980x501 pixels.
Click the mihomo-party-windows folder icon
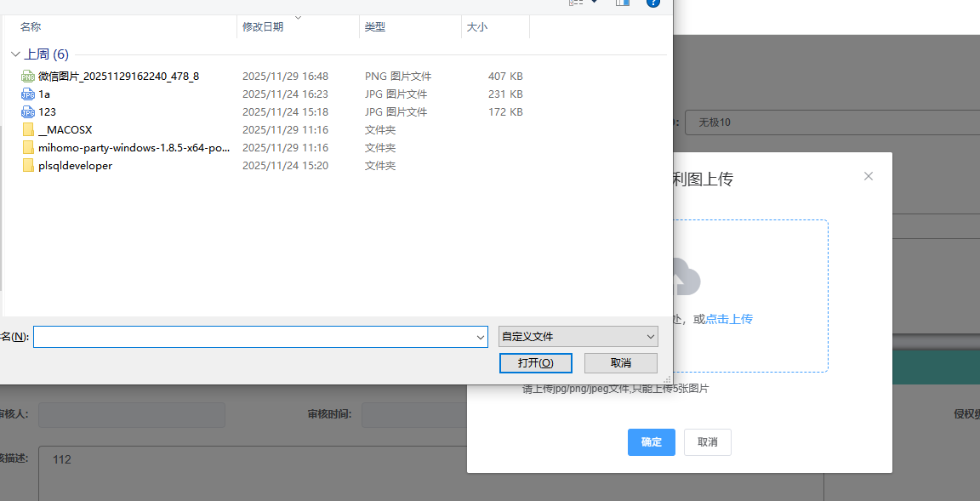coord(28,148)
